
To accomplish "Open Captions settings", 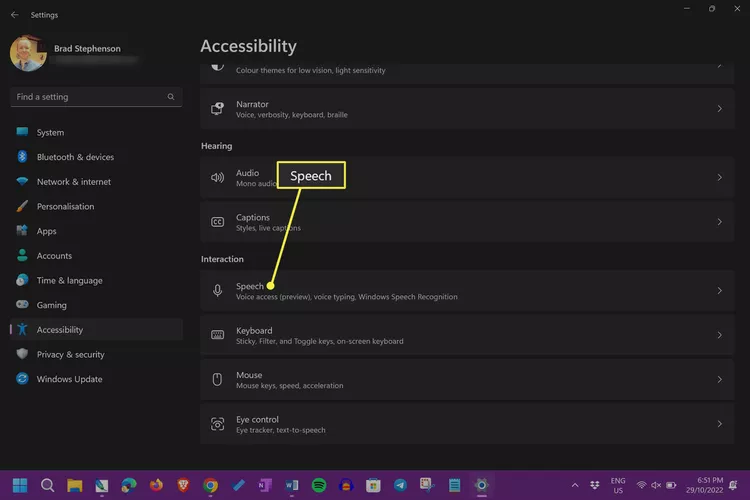I will coord(467,222).
